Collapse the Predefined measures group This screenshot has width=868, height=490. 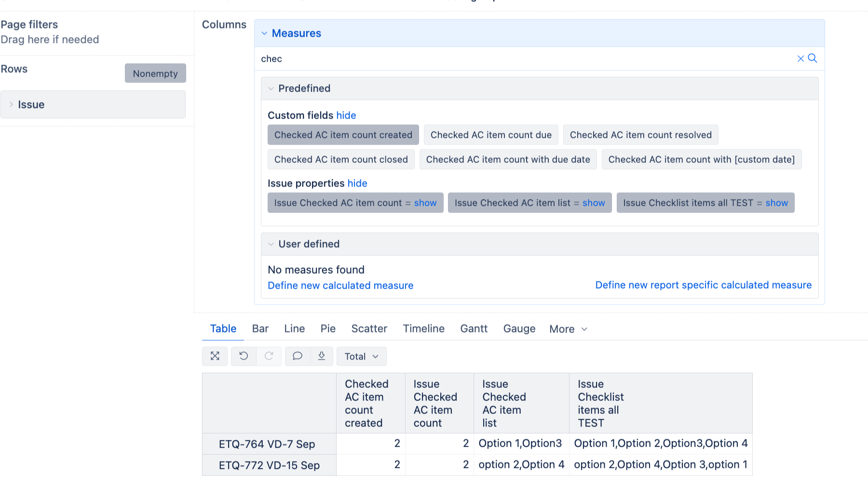pyautogui.click(x=271, y=89)
